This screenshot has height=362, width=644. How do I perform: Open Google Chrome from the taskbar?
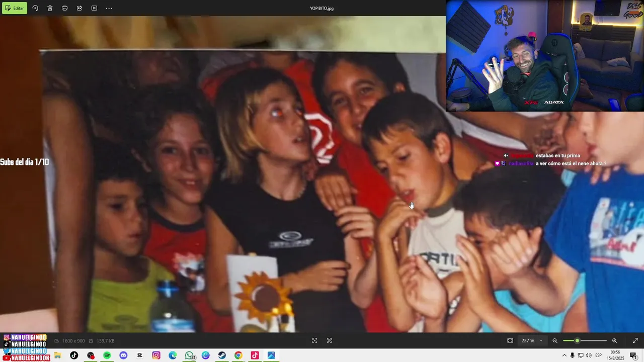[x=238, y=355]
